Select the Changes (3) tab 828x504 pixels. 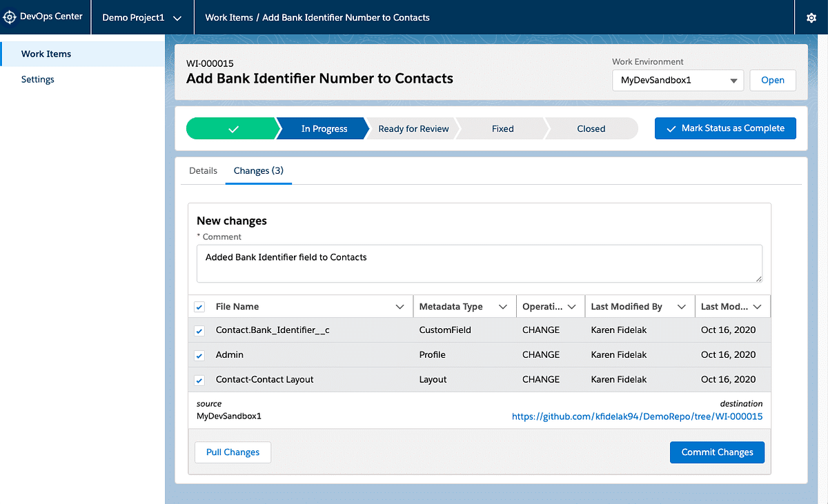[x=258, y=170]
